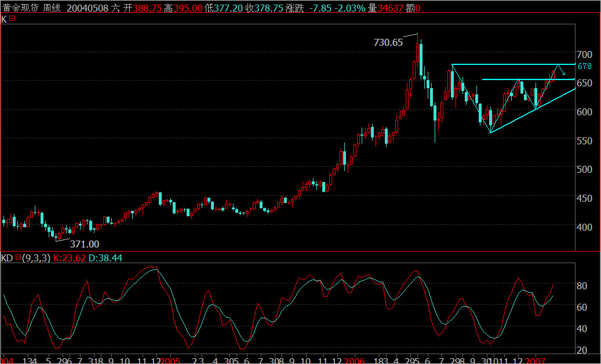Image resolution: width=601 pixels, height=364 pixels.
Task: Click the change value -7.85
Action: click(x=320, y=8)
